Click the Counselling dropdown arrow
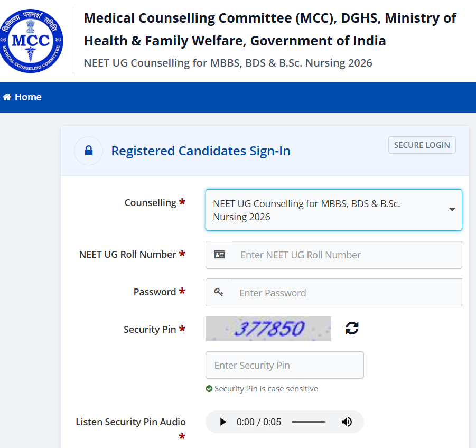Screen dimensions: 476x448 click(452, 210)
